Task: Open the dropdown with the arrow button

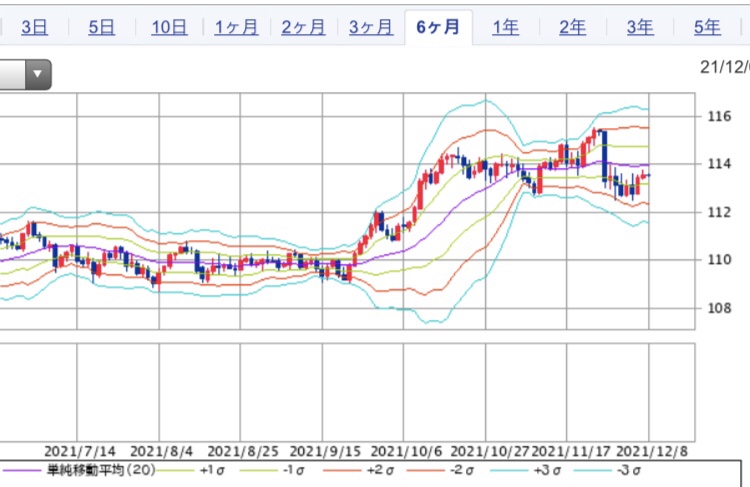Action: [38, 74]
